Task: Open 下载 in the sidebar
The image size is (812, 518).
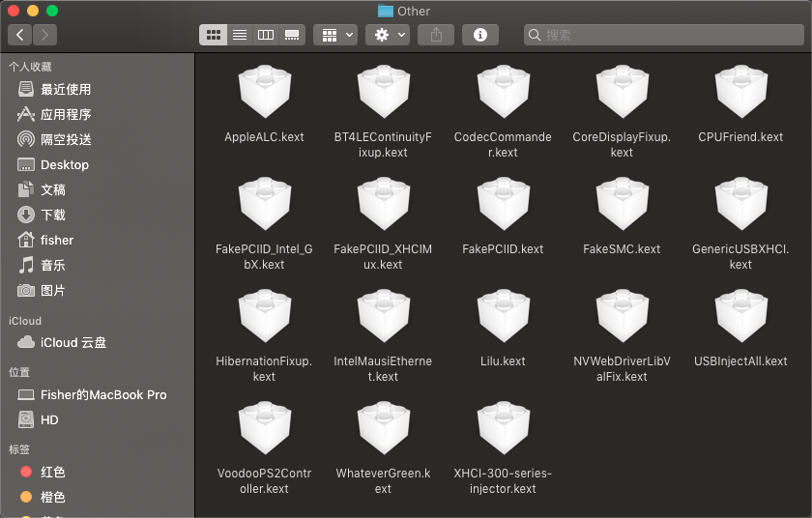Action: coord(98,215)
